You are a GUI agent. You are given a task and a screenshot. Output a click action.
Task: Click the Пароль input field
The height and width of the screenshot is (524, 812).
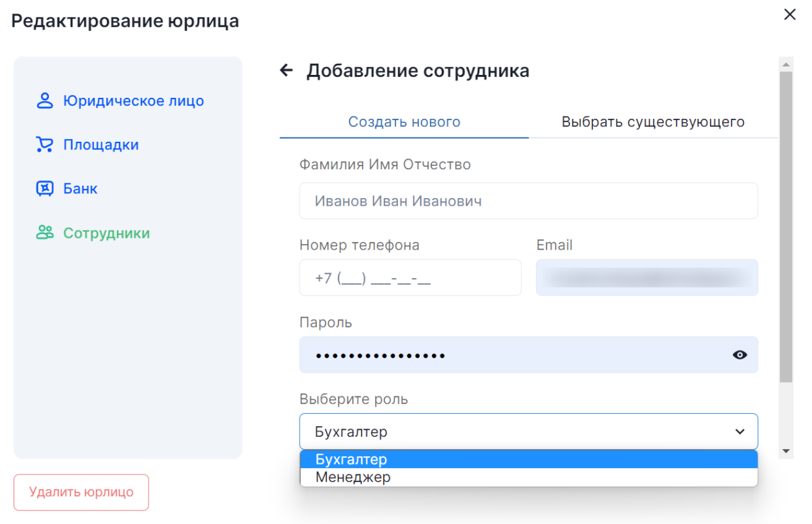(x=514, y=355)
